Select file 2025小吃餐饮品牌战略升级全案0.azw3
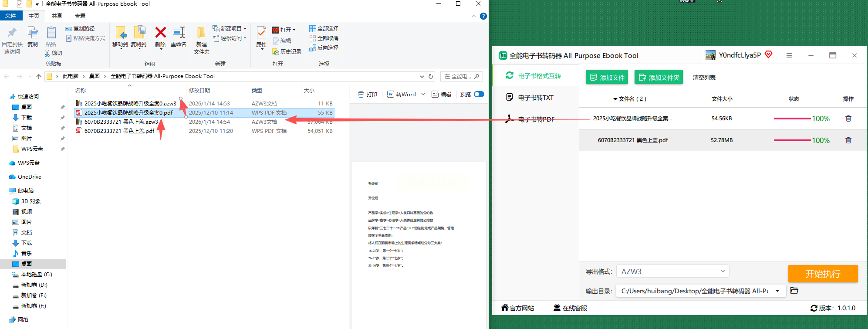Image resolution: width=868 pixels, height=329 pixels. point(130,104)
